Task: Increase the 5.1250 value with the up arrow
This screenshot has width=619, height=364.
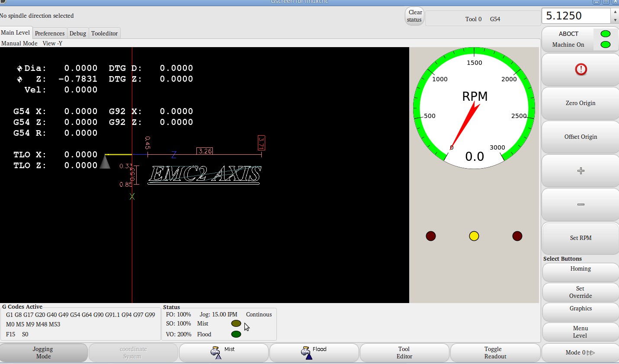Action: (x=615, y=12)
